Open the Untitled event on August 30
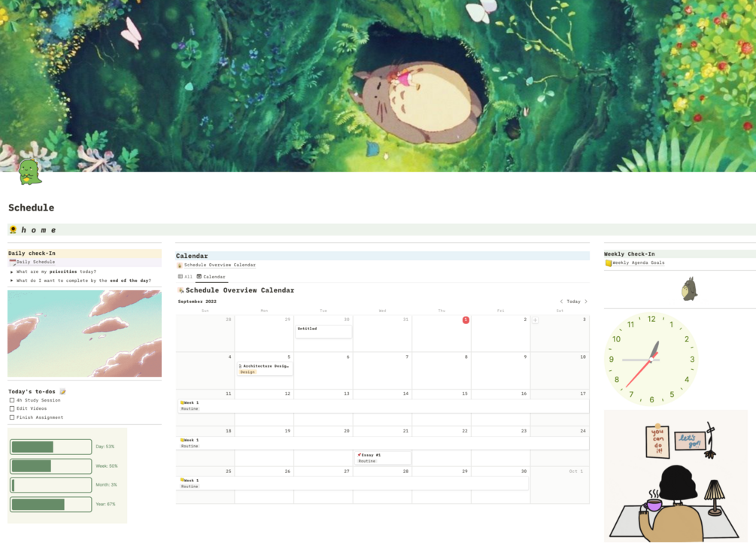 click(323, 331)
